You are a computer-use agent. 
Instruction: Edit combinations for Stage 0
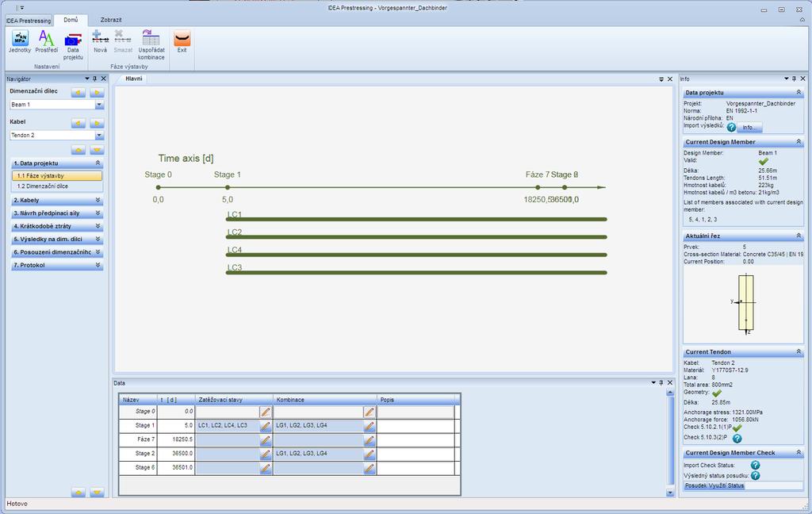pos(370,412)
